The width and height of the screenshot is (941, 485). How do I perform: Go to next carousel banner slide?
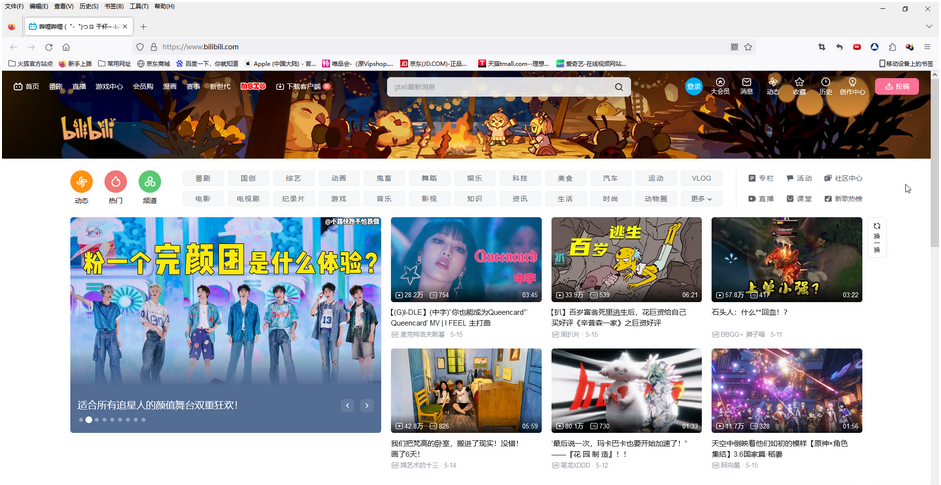(x=367, y=405)
